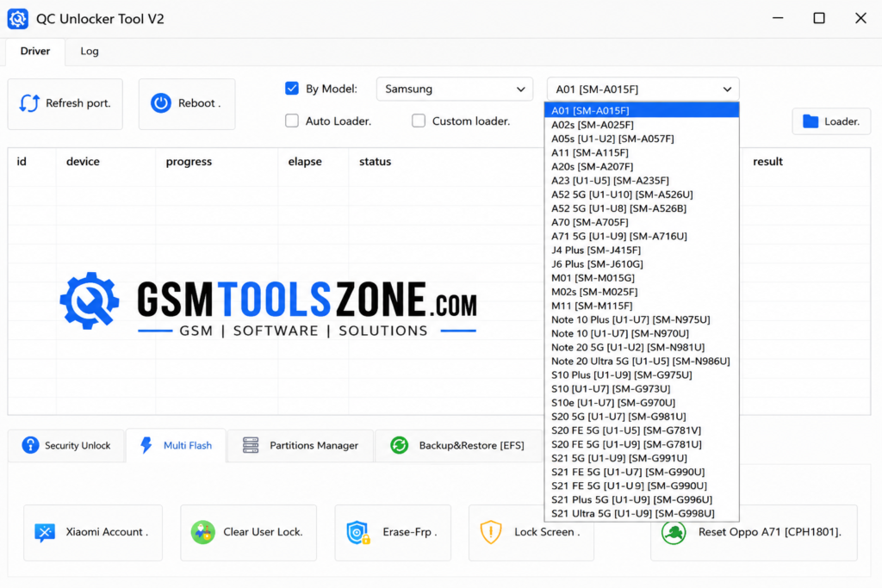Enable the Auto Loader checkbox
Screen dimensions: 882x588
[292, 121]
